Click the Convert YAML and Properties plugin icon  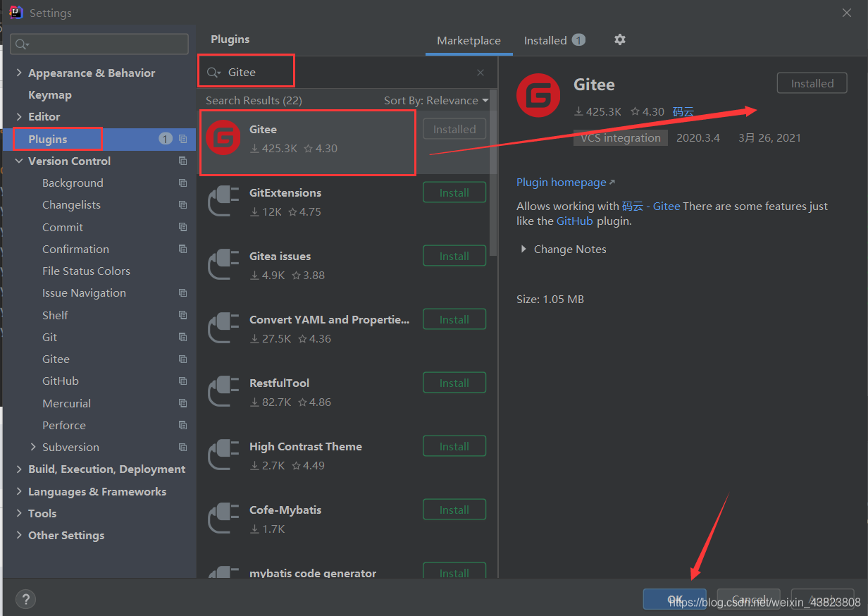(x=223, y=328)
